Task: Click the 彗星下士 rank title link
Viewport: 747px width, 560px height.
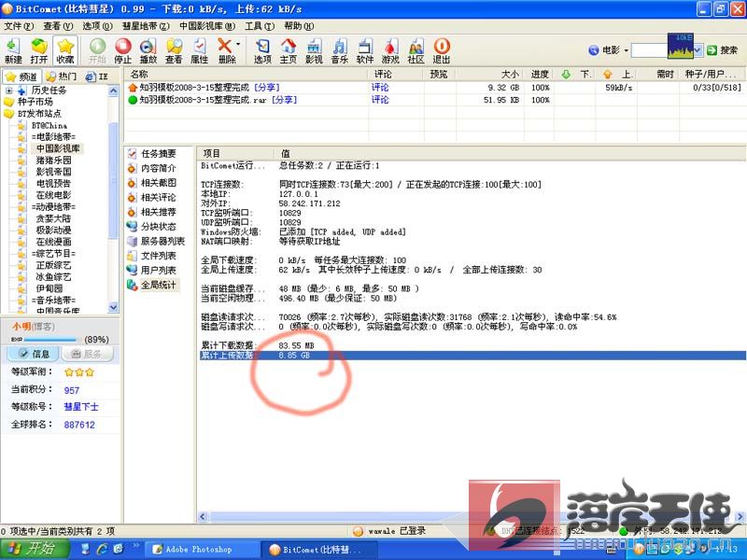Action: pyautogui.click(x=81, y=407)
